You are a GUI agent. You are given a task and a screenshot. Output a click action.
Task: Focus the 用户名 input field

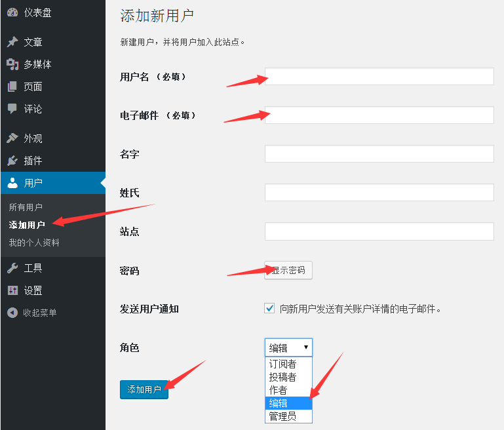point(379,77)
